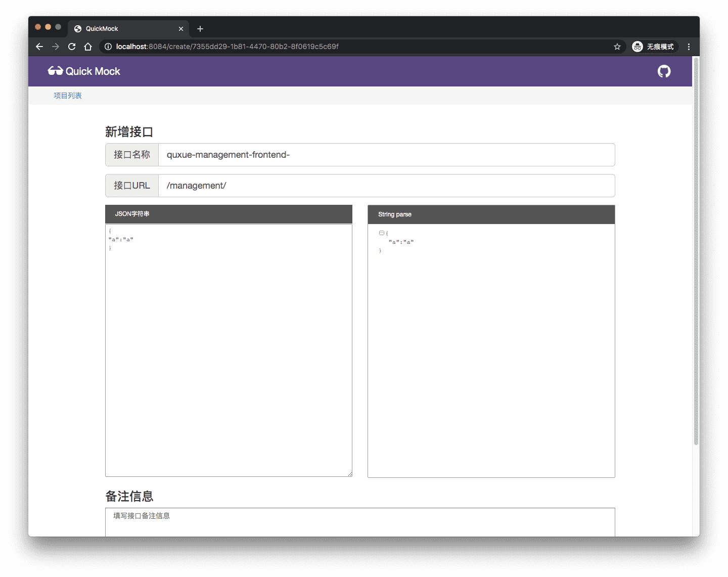Focus the 接口URL input field
This screenshot has height=577, width=728.
pos(387,186)
